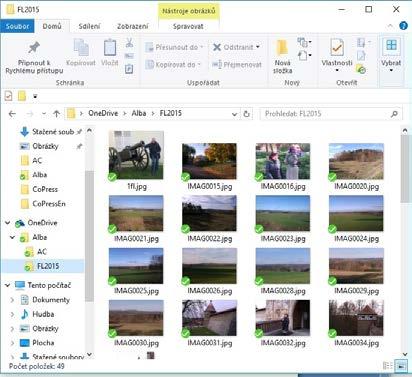Select the IMAG0034.jpg thumbnail
The image size is (412, 377).
pos(356,318)
